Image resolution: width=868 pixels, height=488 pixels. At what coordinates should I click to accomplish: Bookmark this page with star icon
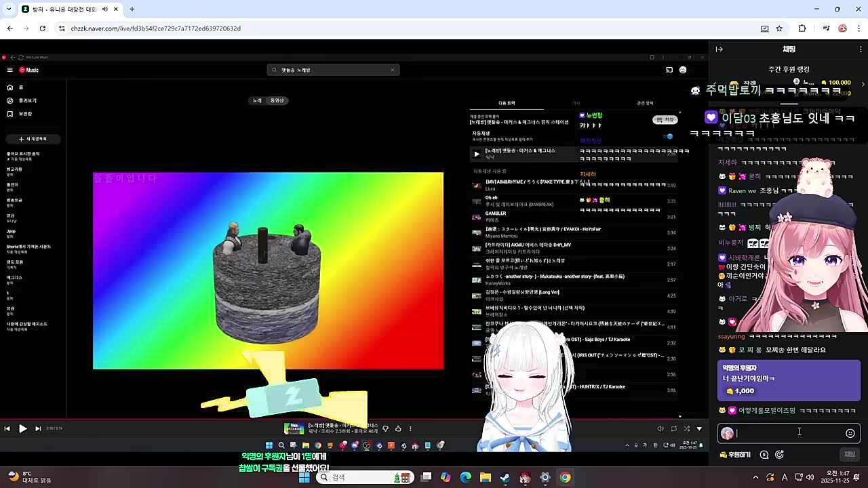click(780, 28)
